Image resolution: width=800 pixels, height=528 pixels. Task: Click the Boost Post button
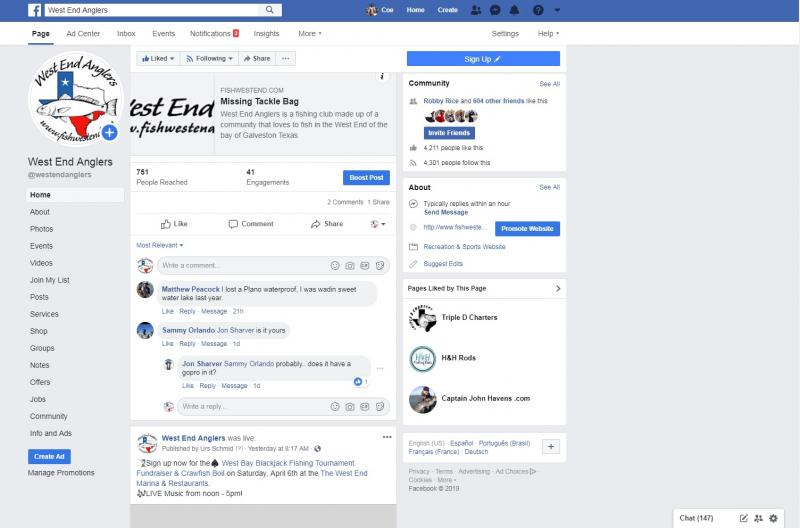point(366,178)
